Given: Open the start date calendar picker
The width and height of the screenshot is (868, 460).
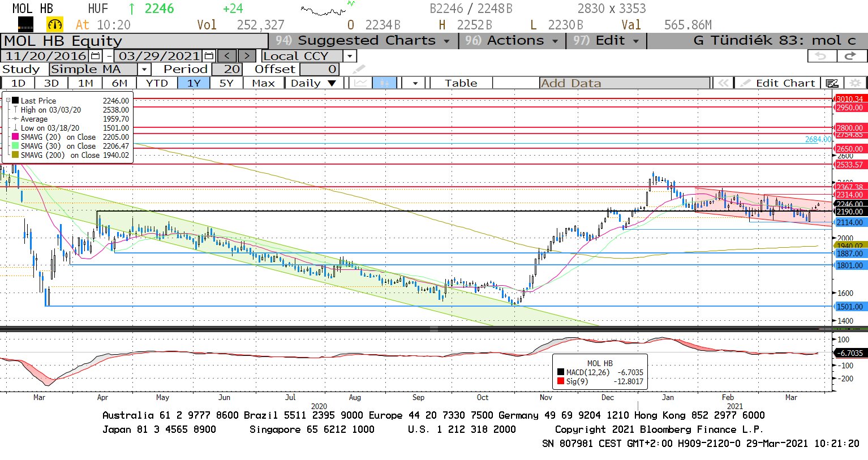Looking at the screenshot, I should coord(95,56).
